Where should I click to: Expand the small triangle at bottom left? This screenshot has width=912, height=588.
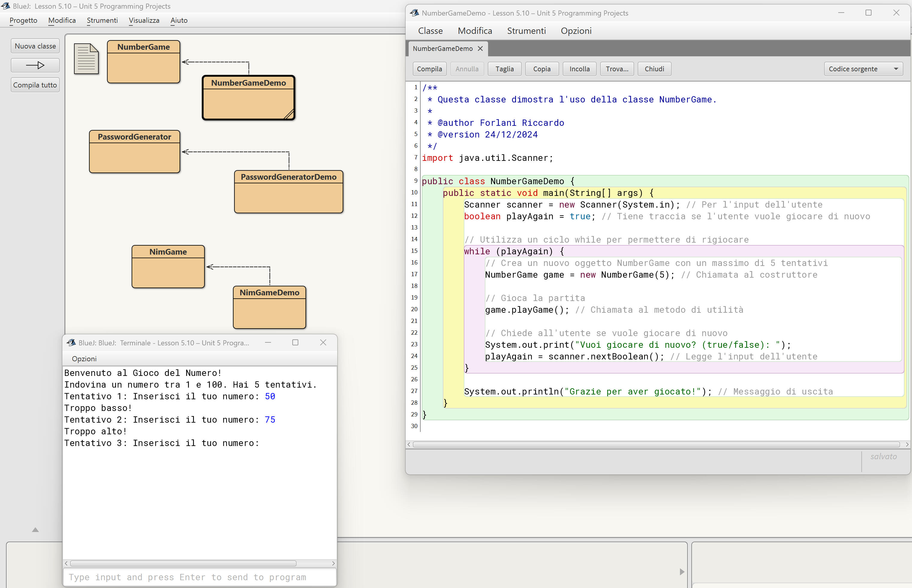(35, 530)
